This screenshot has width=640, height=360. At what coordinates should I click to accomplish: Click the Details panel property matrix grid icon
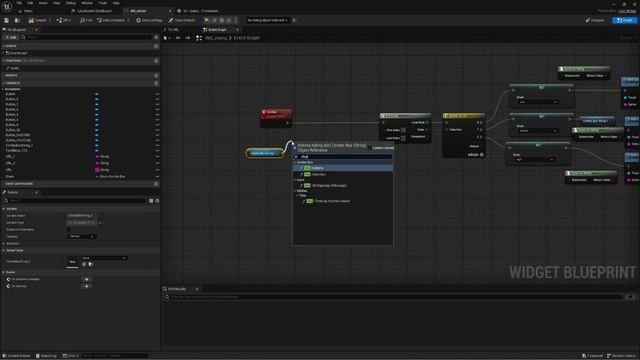tap(151, 201)
